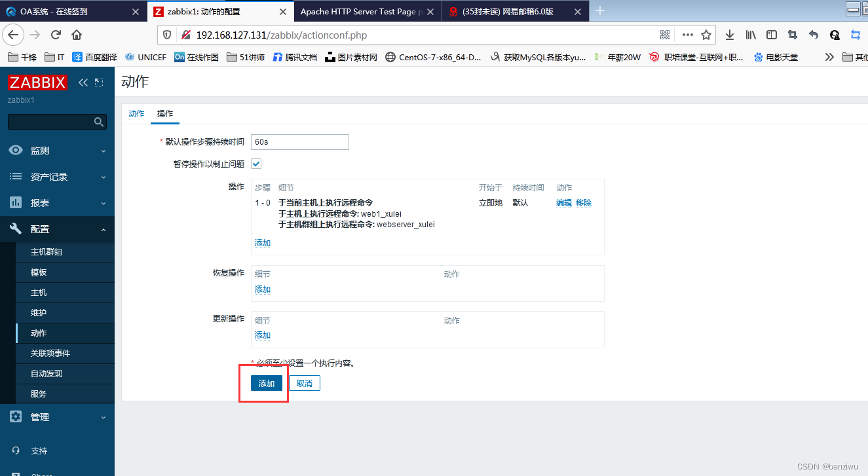The image size is (868, 476).
Task: Click 添加 link under 操作 section
Action: [x=263, y=243]
